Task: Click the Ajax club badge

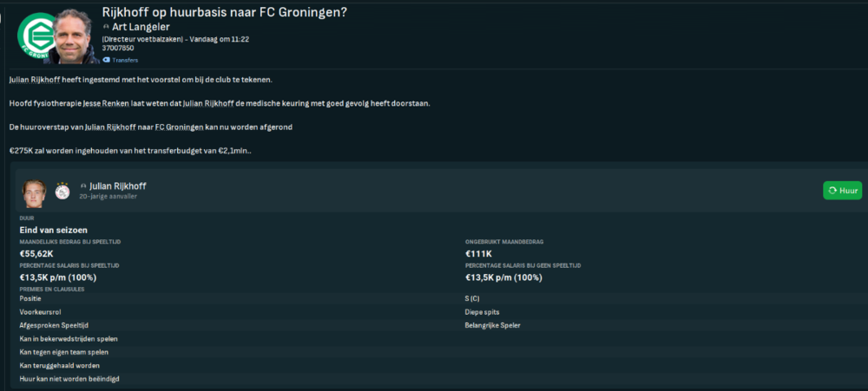Action: click(62, 192)
